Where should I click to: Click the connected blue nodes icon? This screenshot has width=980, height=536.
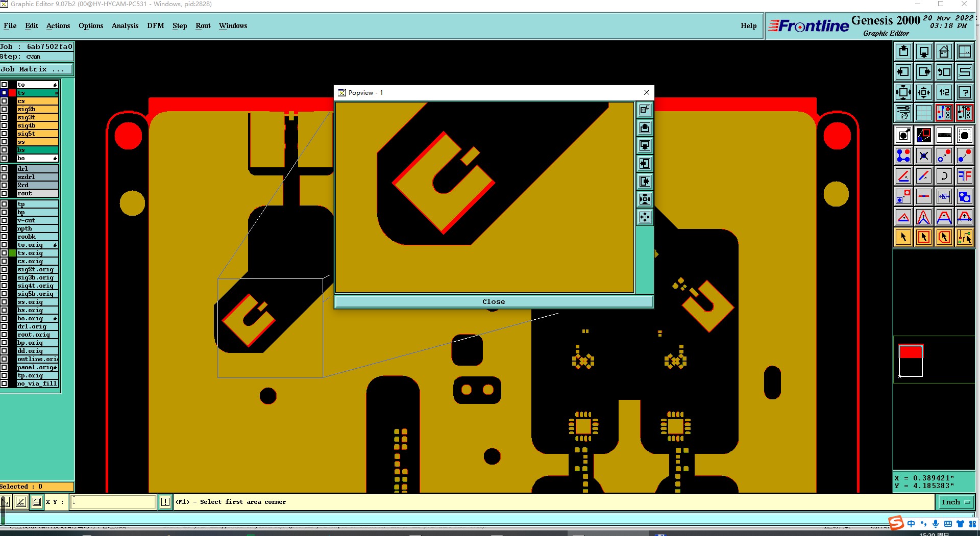click(903, 156)
